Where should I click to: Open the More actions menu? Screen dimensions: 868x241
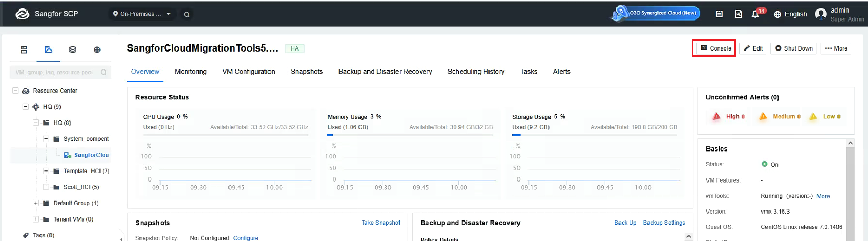tap(836, 48)
